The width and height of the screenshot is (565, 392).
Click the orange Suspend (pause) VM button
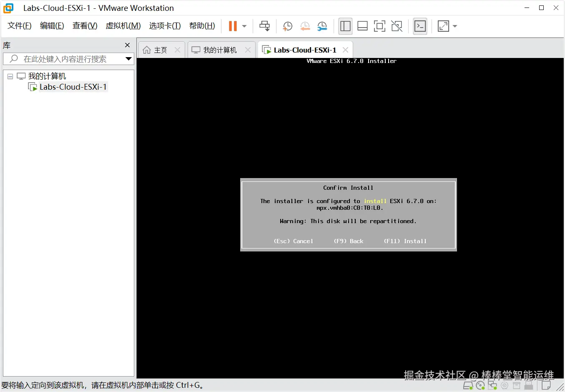tap(233, 26)
